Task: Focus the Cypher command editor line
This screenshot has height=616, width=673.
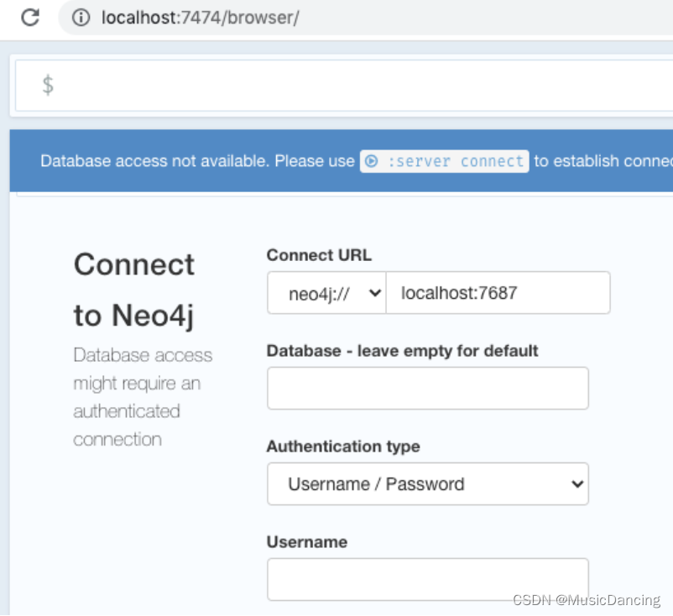Action: tap(344, 86)
